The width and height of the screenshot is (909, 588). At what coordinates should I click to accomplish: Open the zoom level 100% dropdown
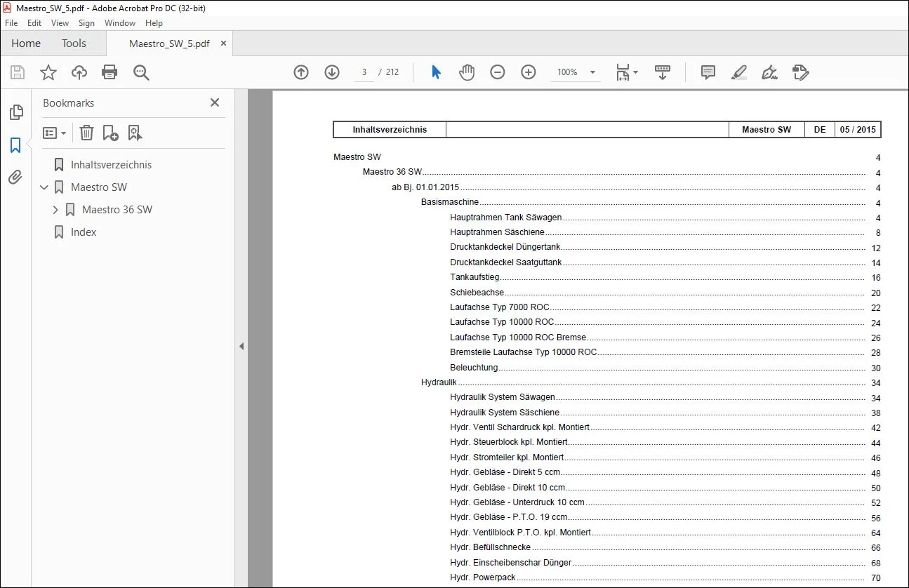click(x=592, y=72)
